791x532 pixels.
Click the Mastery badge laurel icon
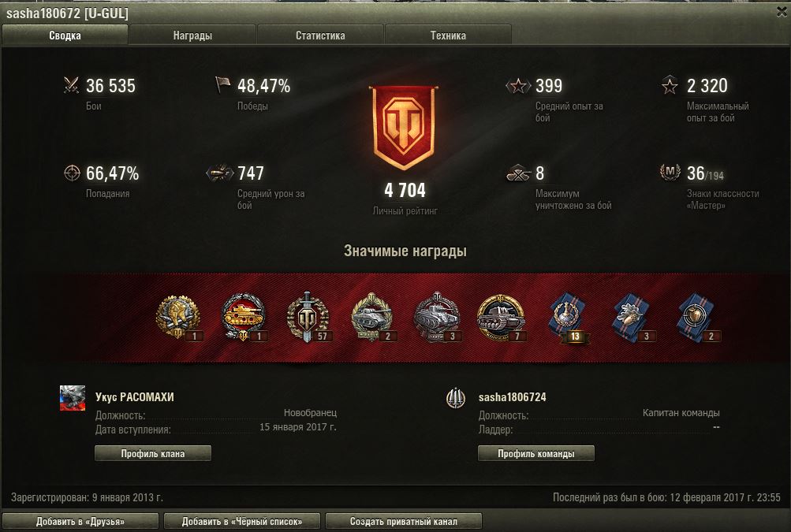[x=670, y=173]
